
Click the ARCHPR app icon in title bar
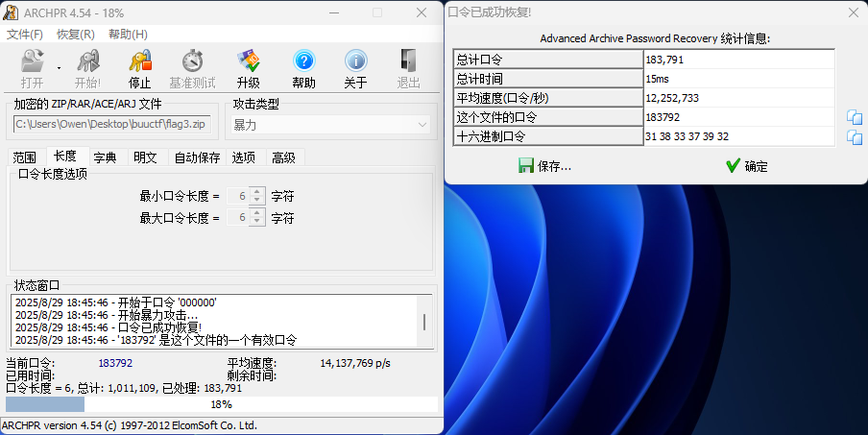[x=11, y=12]
